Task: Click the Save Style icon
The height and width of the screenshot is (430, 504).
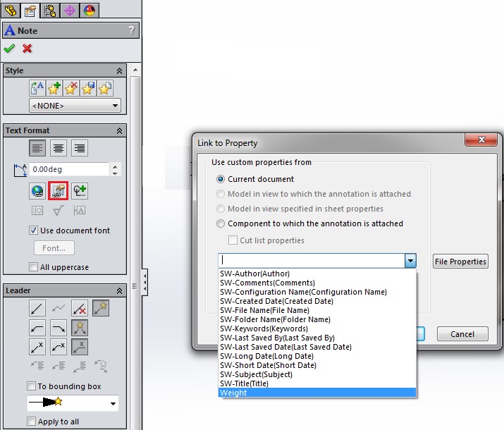Action: click(87, 88)
